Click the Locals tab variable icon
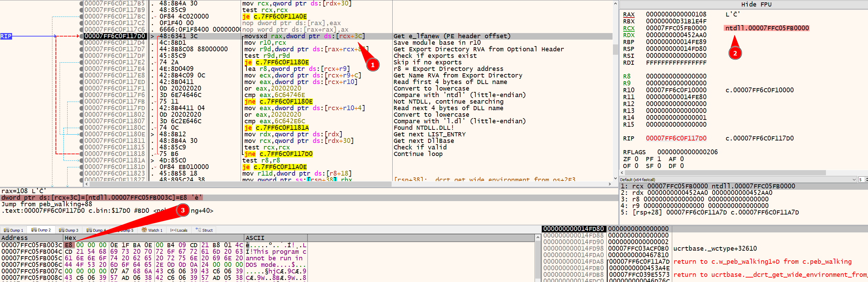 pos(173,230)
